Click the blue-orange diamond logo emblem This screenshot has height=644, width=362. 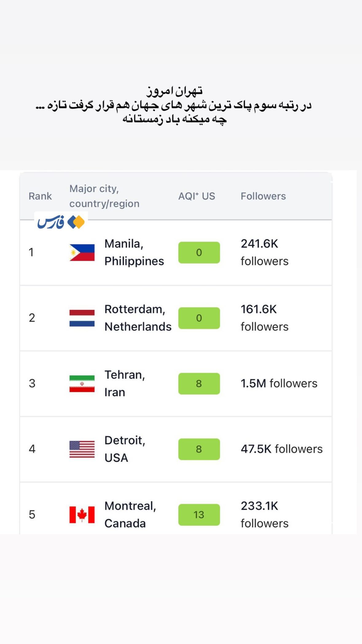tap(76, 222)
